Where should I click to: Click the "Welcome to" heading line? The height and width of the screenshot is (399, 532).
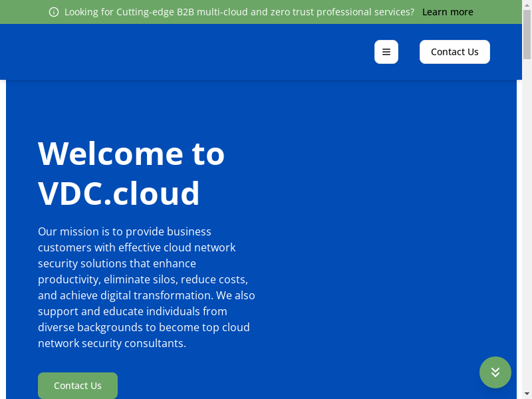coord(131,153)
